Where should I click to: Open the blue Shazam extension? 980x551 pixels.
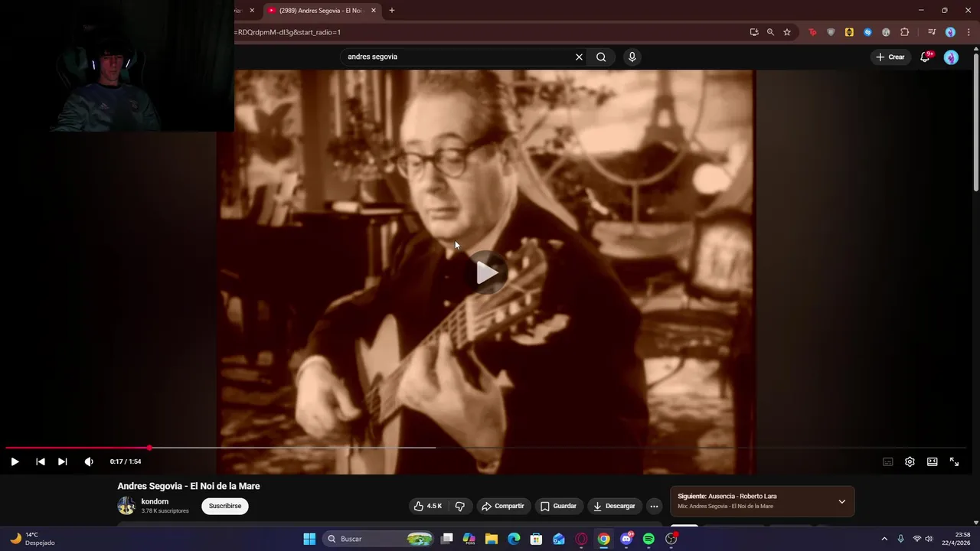tap(867, 32)
